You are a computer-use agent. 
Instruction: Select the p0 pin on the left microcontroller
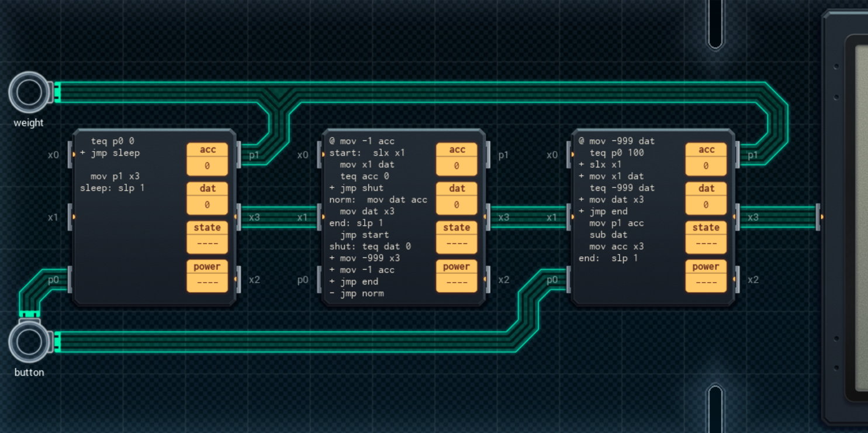coord(70,280)
